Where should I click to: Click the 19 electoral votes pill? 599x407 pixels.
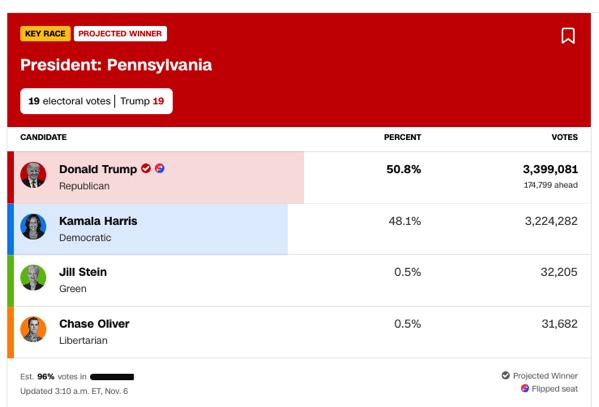coord(96,101)
